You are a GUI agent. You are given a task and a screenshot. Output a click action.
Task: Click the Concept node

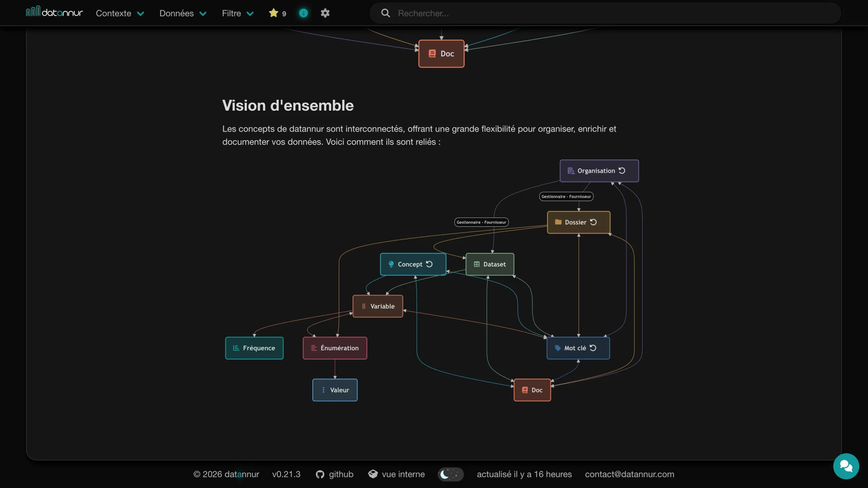[413, 264]
